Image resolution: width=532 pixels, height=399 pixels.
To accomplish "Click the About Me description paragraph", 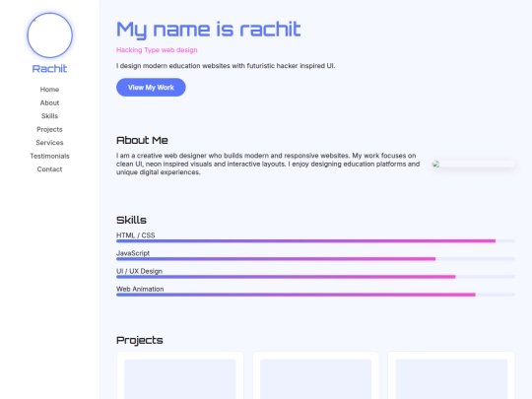I will point(268,164).
